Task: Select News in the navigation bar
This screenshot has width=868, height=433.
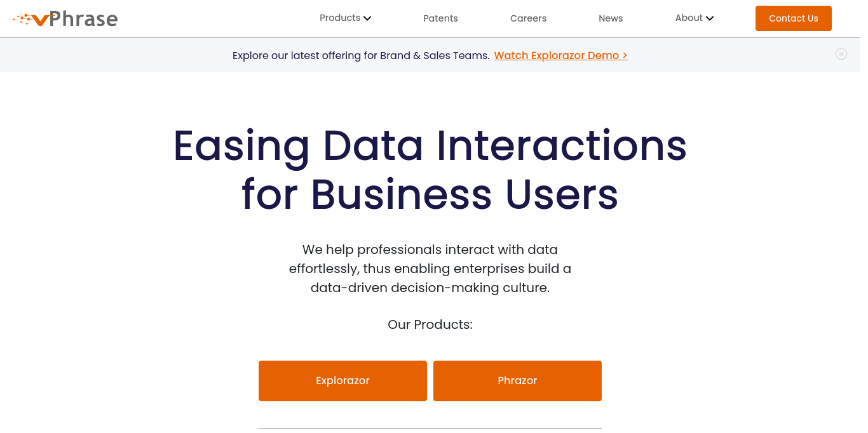Action: [611, 18]
